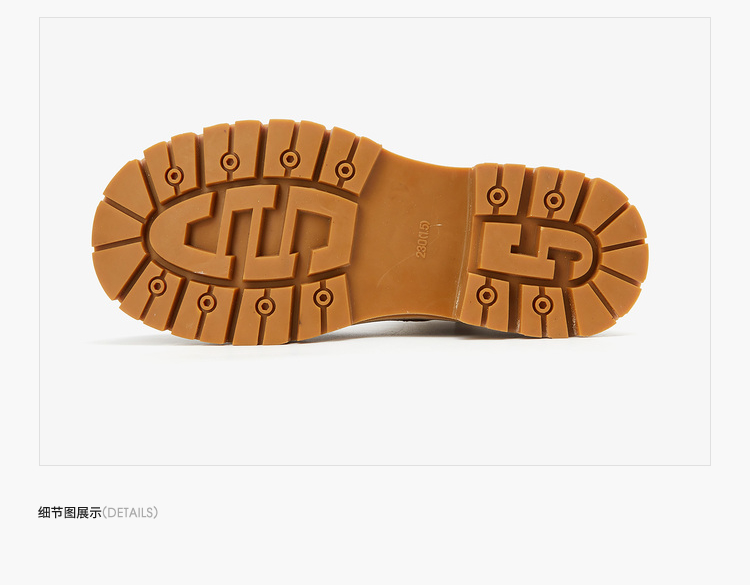
Task: Click last circular stud in forefoot bottom row
Action: [323, 298]
